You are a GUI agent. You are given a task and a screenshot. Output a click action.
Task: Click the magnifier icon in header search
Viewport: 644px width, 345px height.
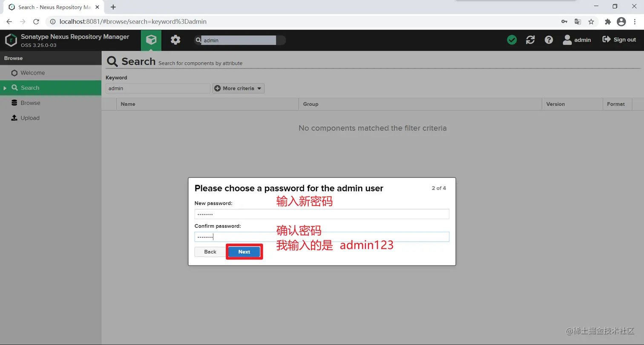(198, 40)
